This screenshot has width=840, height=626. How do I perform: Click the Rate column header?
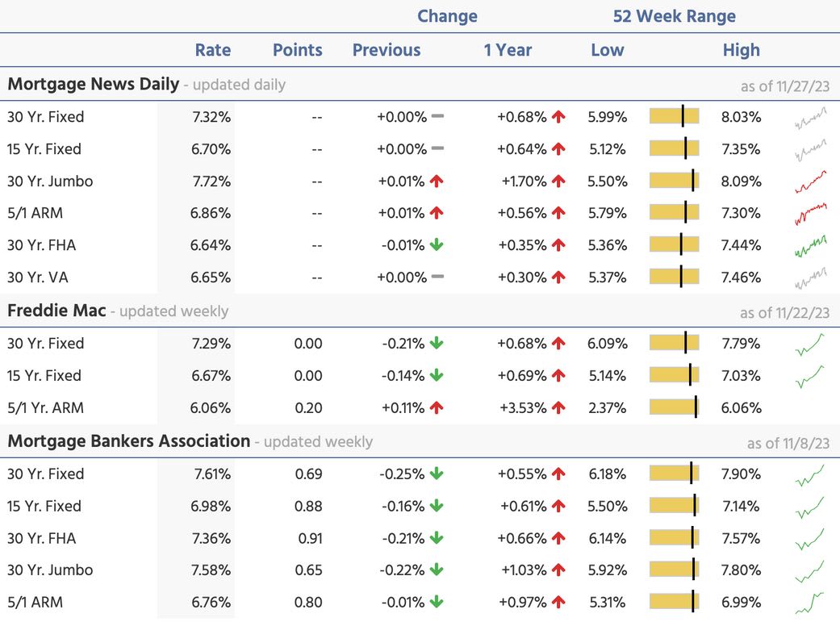click(213, 50)
